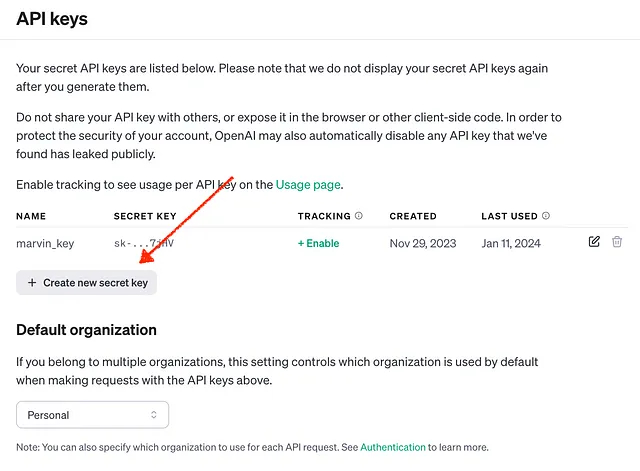This screenshot has width=640, height=471.
Task: Click the SECRET KEY column header
Action: pos(145,216)
